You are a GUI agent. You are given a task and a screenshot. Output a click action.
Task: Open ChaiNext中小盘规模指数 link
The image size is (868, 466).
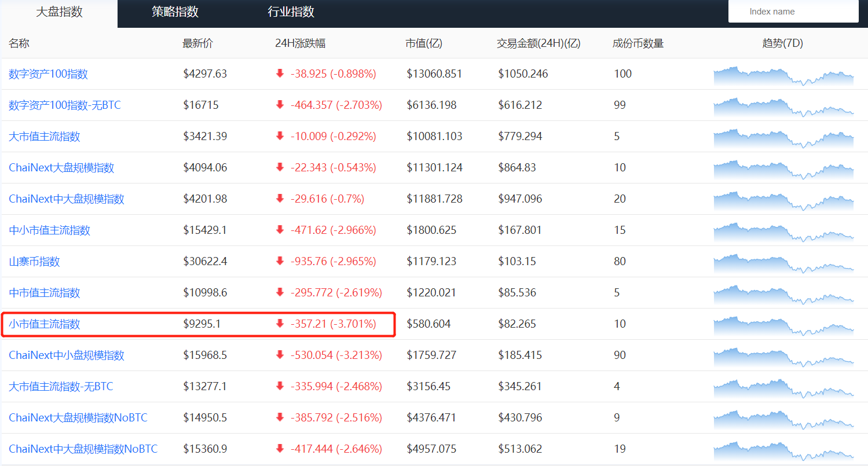click(x=67, y=355)
